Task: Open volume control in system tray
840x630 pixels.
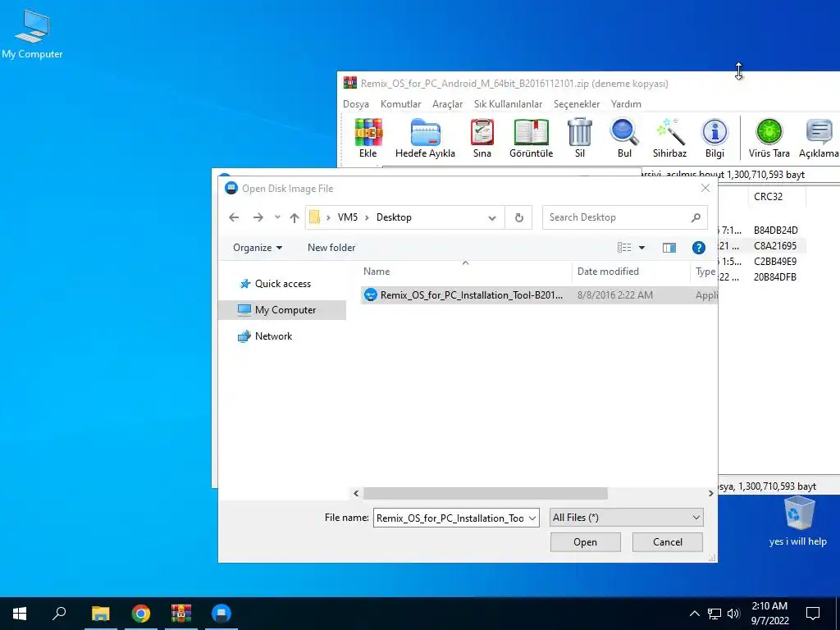Action: click(733, 614)
